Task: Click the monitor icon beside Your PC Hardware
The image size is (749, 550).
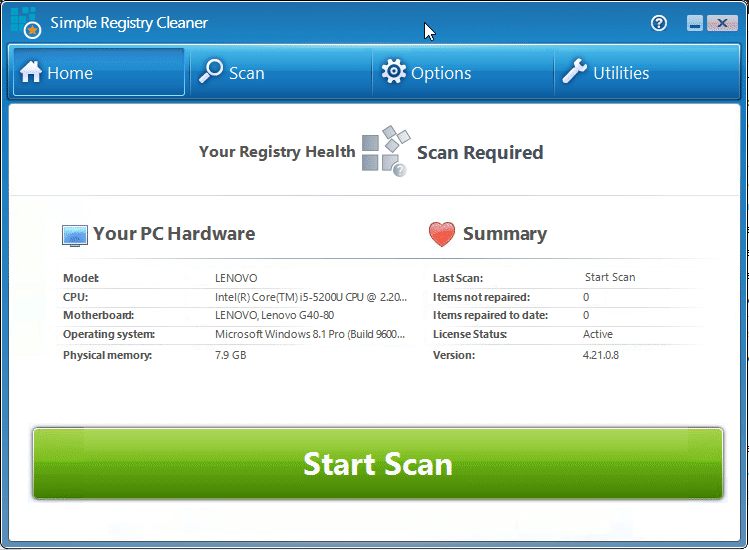Action: (x=75, y=235)
